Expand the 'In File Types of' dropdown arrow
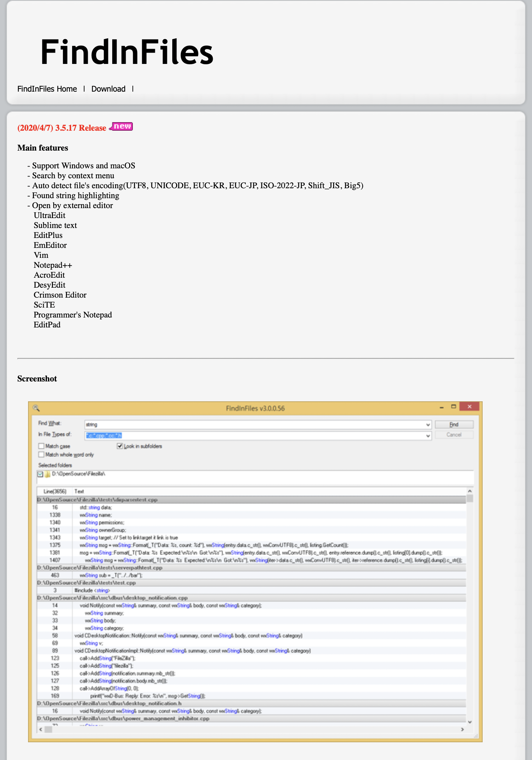Screen dimensions: 532x760 pyautogui.click(x=428, y=436)
